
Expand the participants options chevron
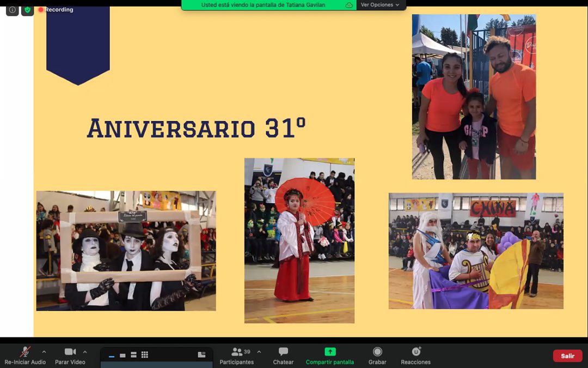point(259,352)
